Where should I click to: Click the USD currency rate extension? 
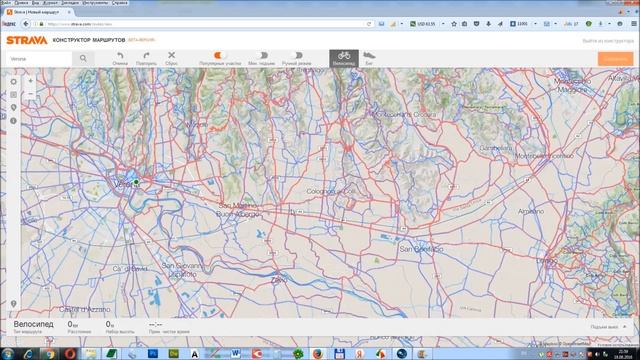422,24
